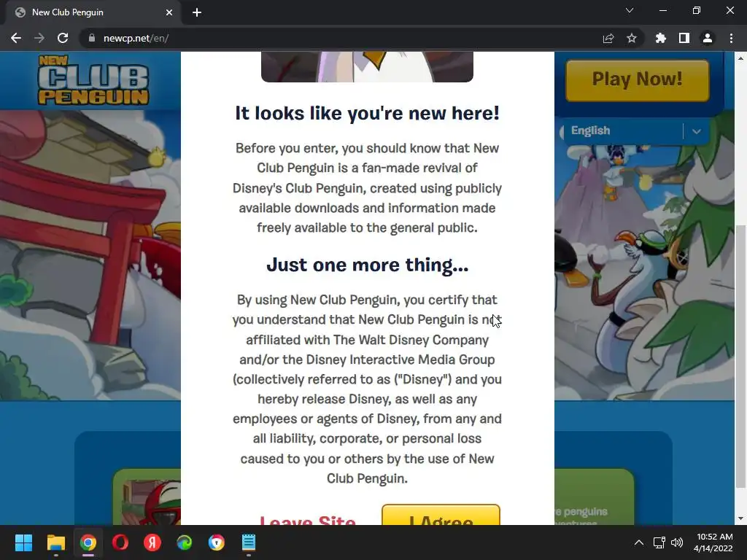Image resolution: width=747 pixels, height=560 pixels.
Task: Launch Yandex browser from taskbar
Action: click(152, 542)
